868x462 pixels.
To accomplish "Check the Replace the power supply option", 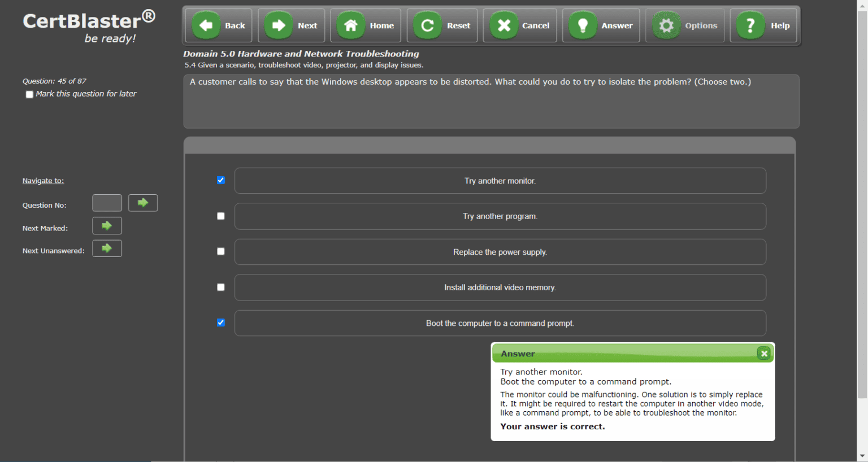I will 220,251.
